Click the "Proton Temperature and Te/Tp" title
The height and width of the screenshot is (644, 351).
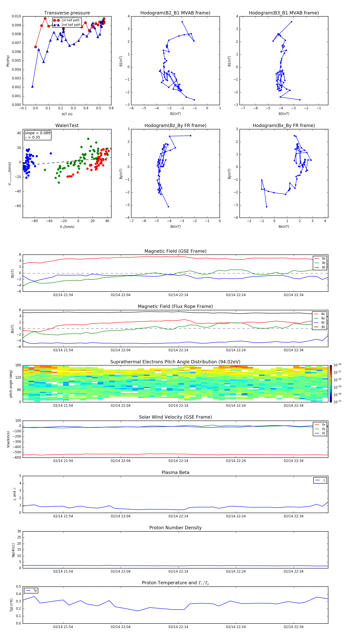click(175, 583)
